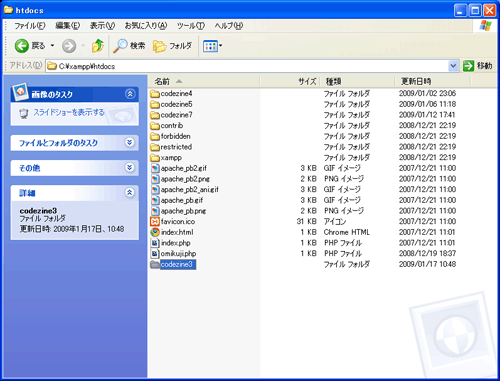Select the apache_pb2.gif file icon
The image size is (500, 381).
[x=155, y=168]
